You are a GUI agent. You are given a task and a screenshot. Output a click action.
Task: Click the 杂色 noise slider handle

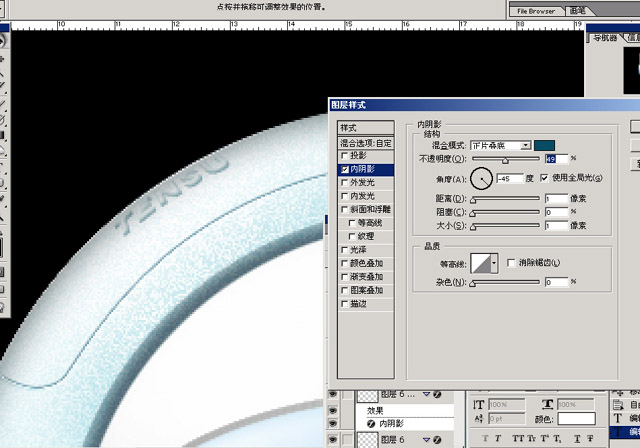[473, 284]
